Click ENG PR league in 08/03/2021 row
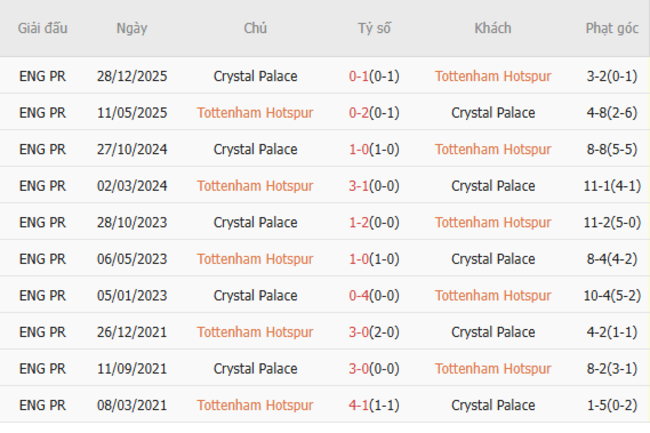The height and width of the screenshot is (433, 650). (x=43, y=405)
